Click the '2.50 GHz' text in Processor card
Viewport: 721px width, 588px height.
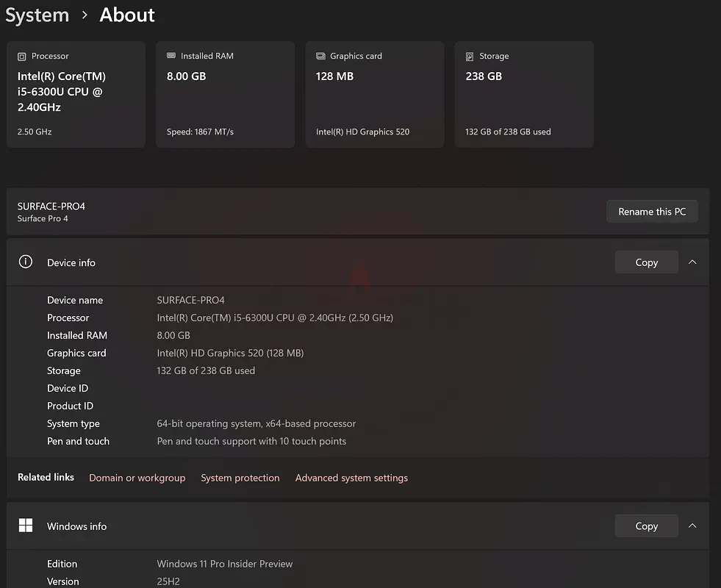pyautogui.click(x=35, y=132)
